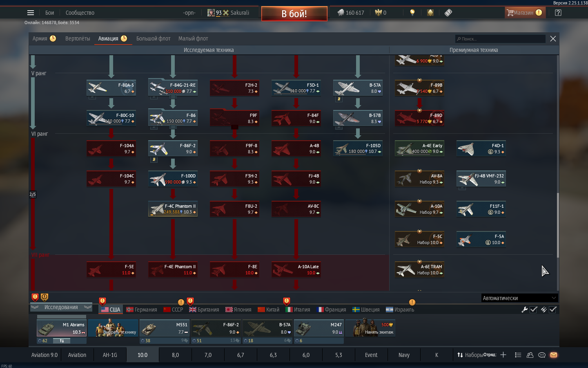The image size is (588, 368).
Task: Select the F-80A-5 aircraft card
Action: [x=111, y=88]
